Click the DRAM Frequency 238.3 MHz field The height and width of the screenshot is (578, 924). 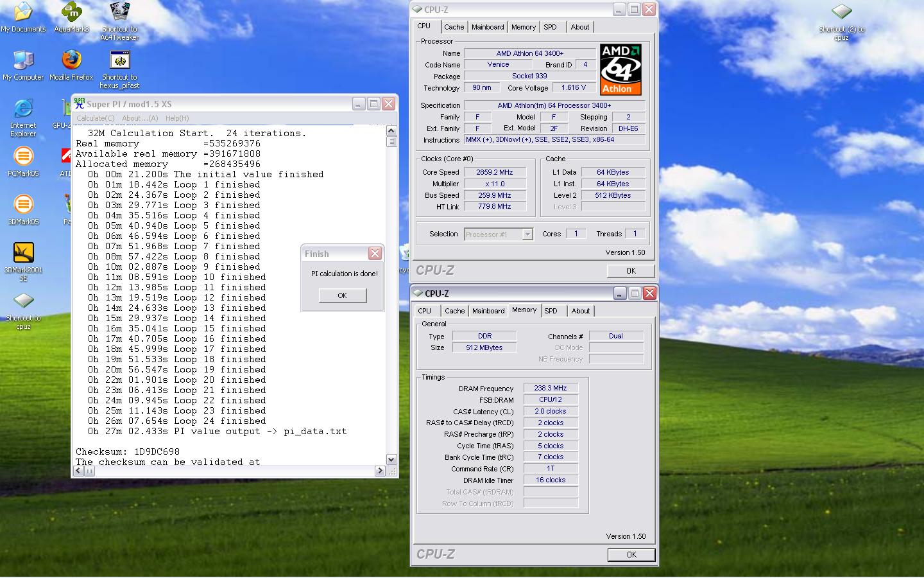[x=551, y=389]
